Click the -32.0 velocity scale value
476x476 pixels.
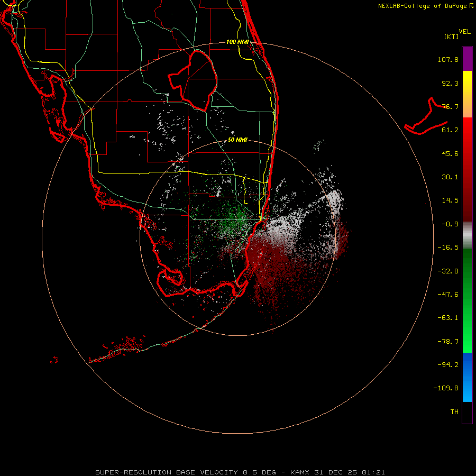tap(448, 271)
